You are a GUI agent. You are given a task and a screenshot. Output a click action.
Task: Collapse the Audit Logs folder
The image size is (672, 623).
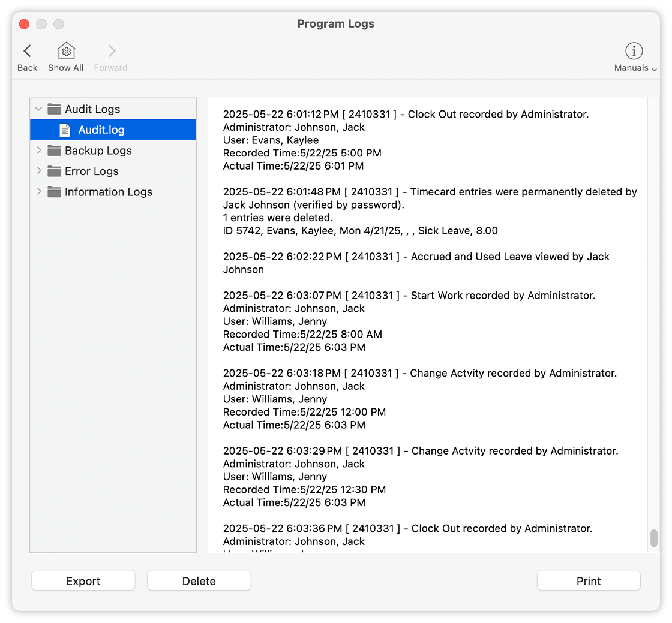38,109
